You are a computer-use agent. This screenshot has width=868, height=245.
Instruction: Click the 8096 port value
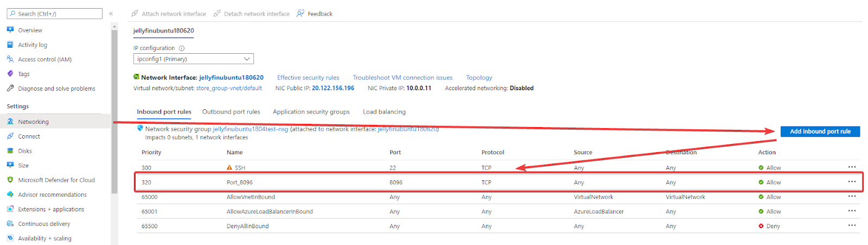[395, 183]
